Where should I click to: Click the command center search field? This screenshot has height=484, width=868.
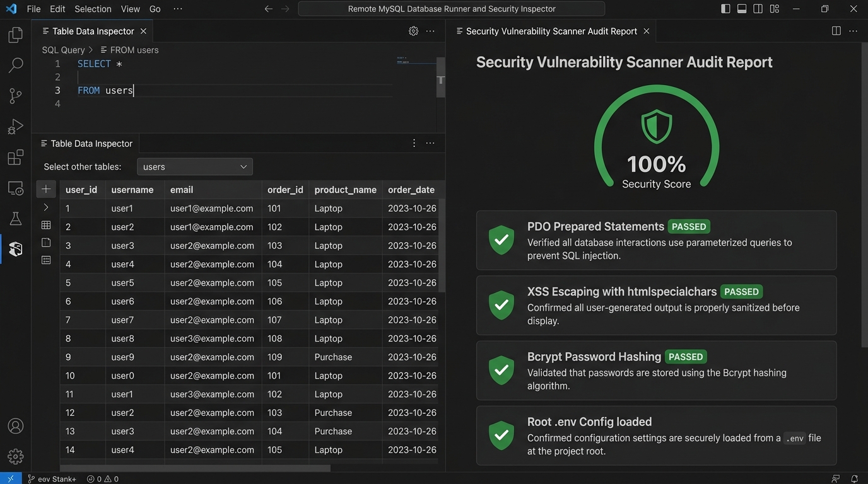452,9
